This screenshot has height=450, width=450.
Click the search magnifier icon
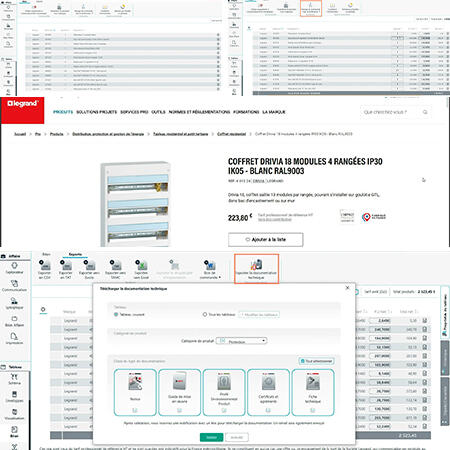point(425,112)
